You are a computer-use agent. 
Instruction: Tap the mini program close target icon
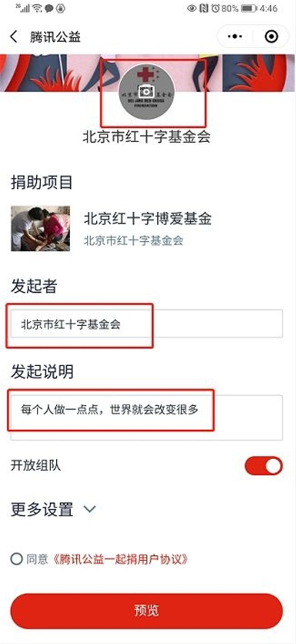coord(271,37)
